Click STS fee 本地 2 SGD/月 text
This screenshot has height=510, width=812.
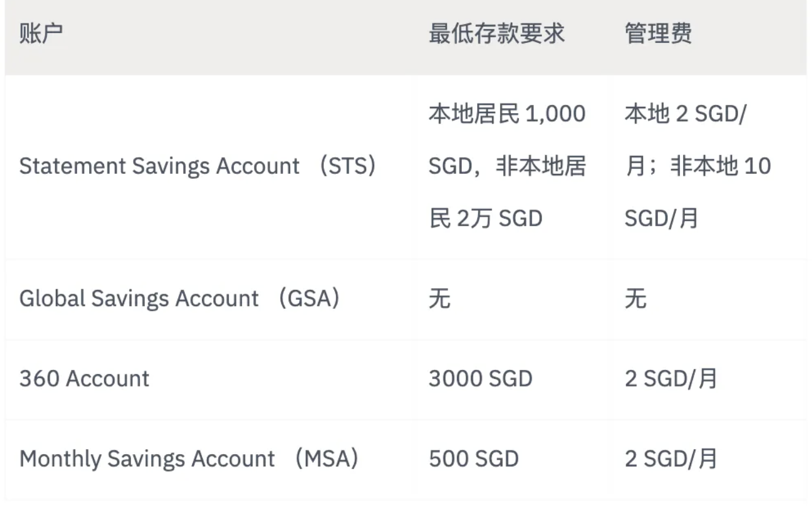coord(684,114)
